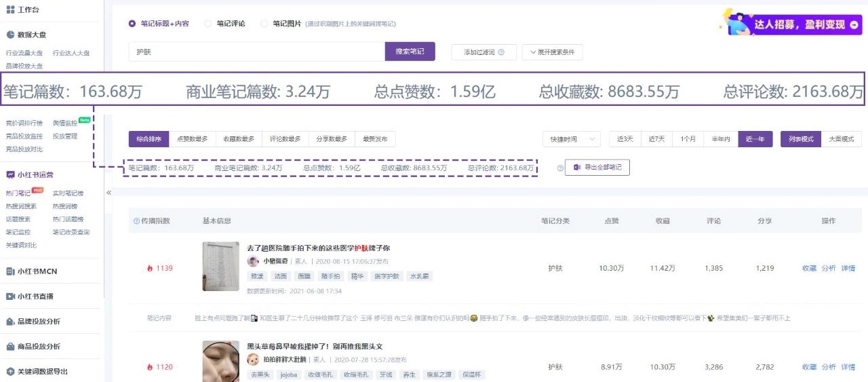Click the 关键词数据导出 export icon
This screenshot has height=382, width=868.
(10, 372)
